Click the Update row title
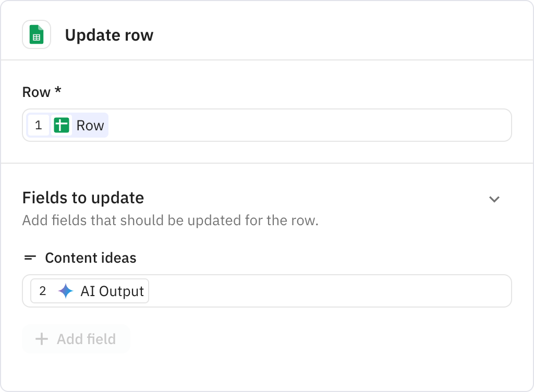The height and width of the screenshot is (392, 534). 109,35
